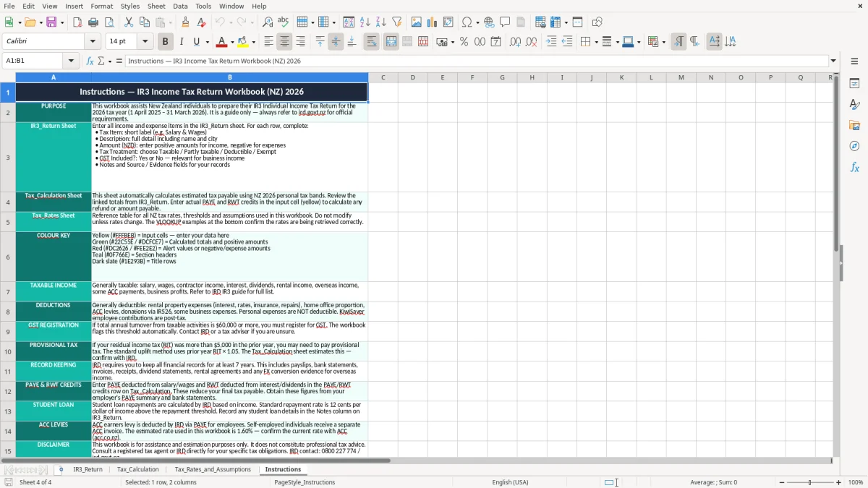Toggle Center Horizontally alignment
868x488 pixels.
(x=284, y=42)
